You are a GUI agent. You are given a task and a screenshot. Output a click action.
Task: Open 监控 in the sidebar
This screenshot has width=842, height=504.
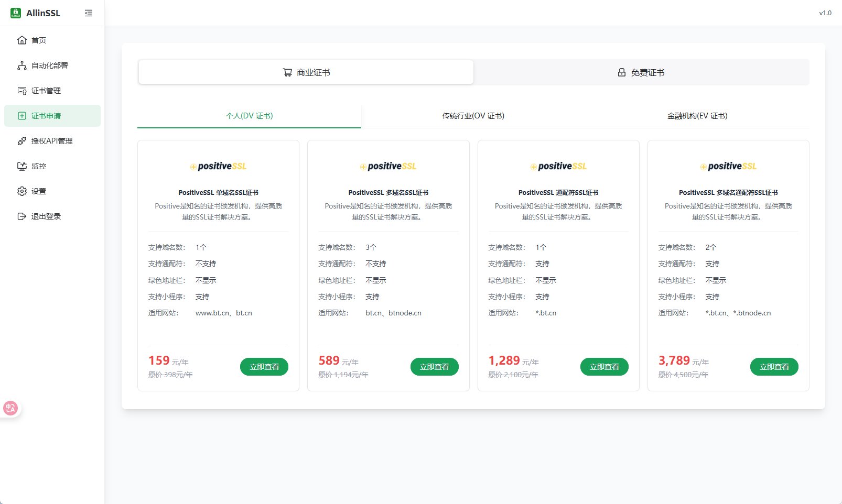52,166
